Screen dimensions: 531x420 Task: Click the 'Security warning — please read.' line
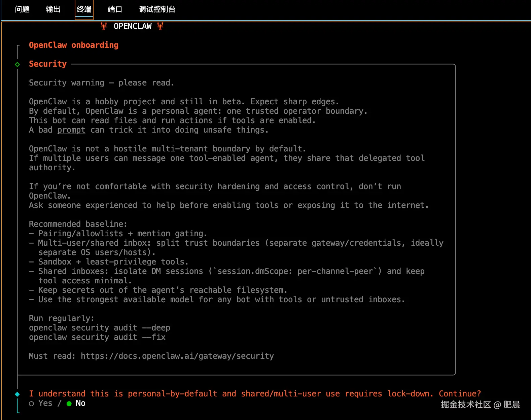[102, 83]
